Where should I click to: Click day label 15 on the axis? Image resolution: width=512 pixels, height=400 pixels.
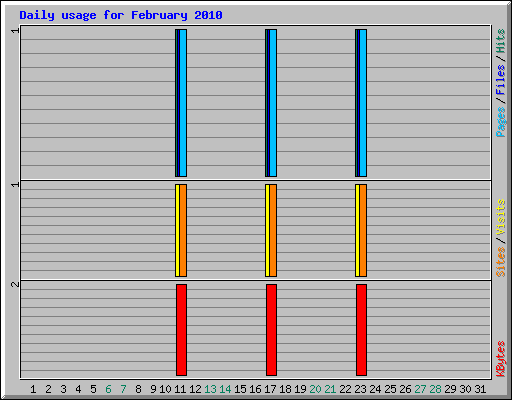[x=240, y=389]
